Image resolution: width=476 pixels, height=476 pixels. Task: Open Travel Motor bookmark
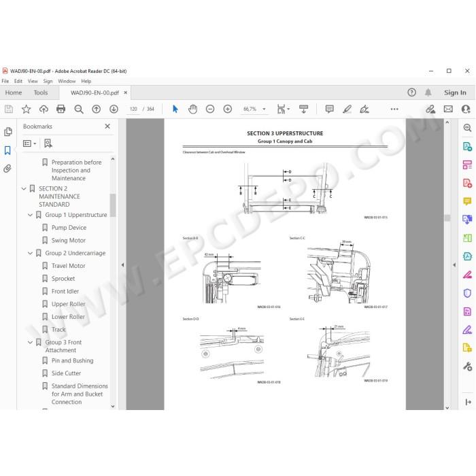(x=68, y=266)
